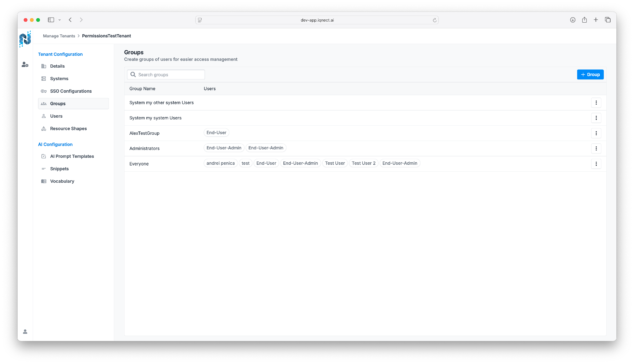Click the + Group button
The height and width of the screenshot is (364, 634).
click(x=590, y=75)
